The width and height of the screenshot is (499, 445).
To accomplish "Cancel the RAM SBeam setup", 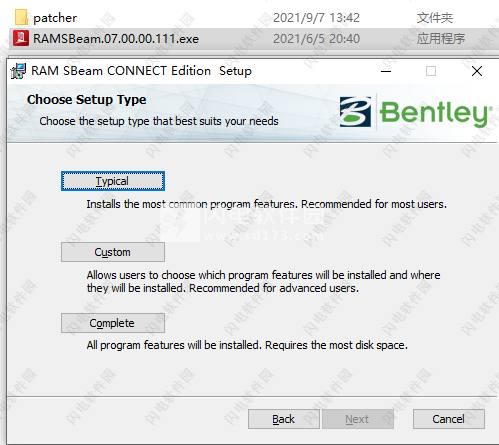I will tap(449, 419).
